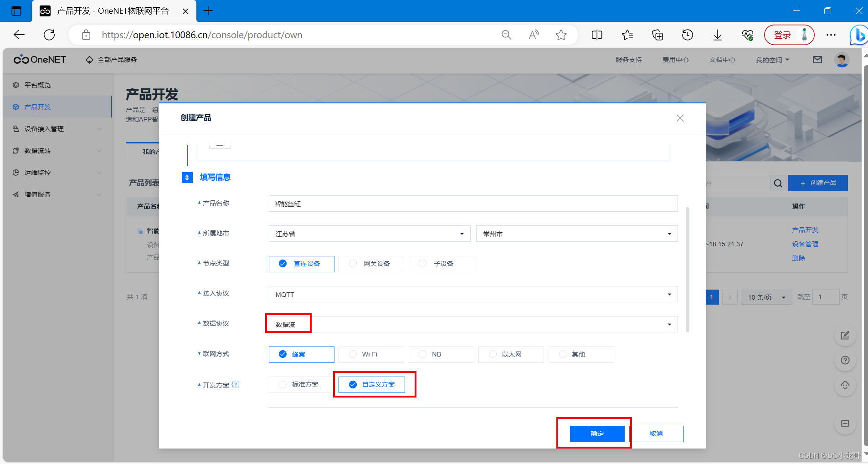Click the zoom magnifier icon in address bar

tap(506, 35)
